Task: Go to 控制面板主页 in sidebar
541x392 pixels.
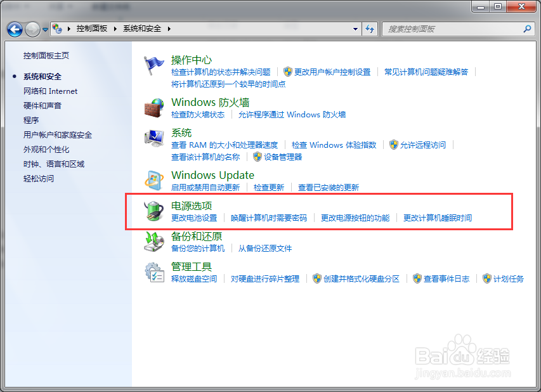Action: [x=46, y=56]
